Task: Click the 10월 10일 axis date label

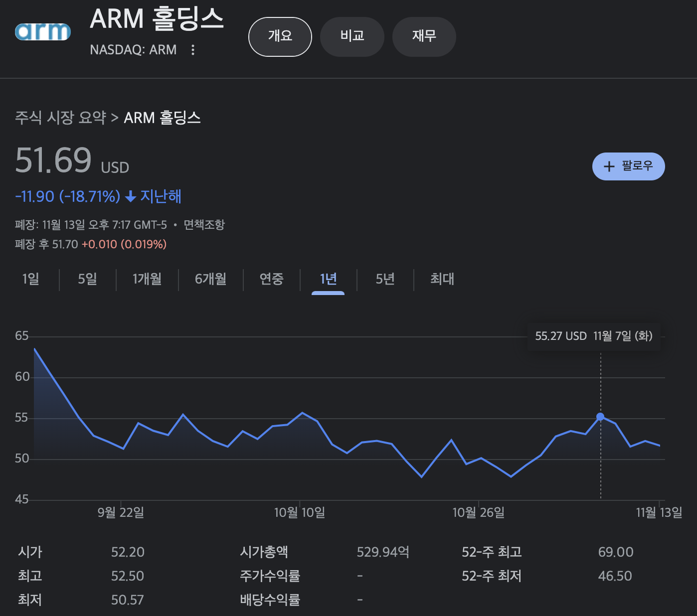Action: point(300,512)
